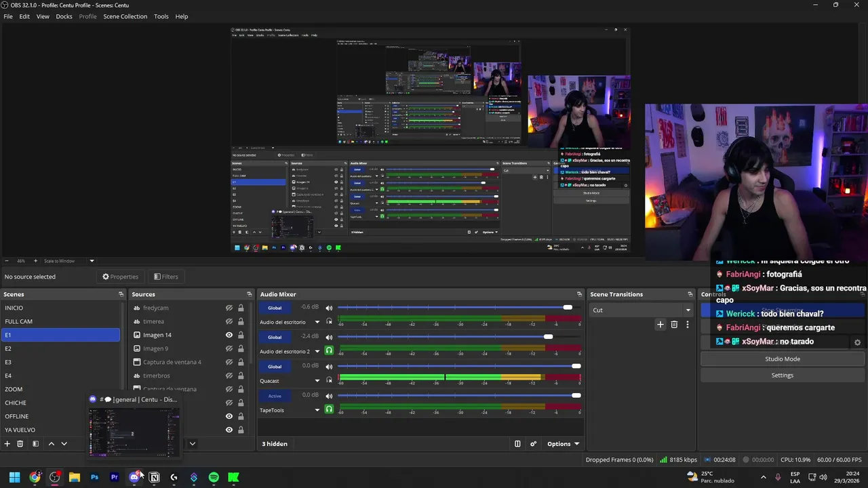Viewport: 868px width, 488px height.
Task: Add a new scene with the plus icon
Action: tap(7, 444)
